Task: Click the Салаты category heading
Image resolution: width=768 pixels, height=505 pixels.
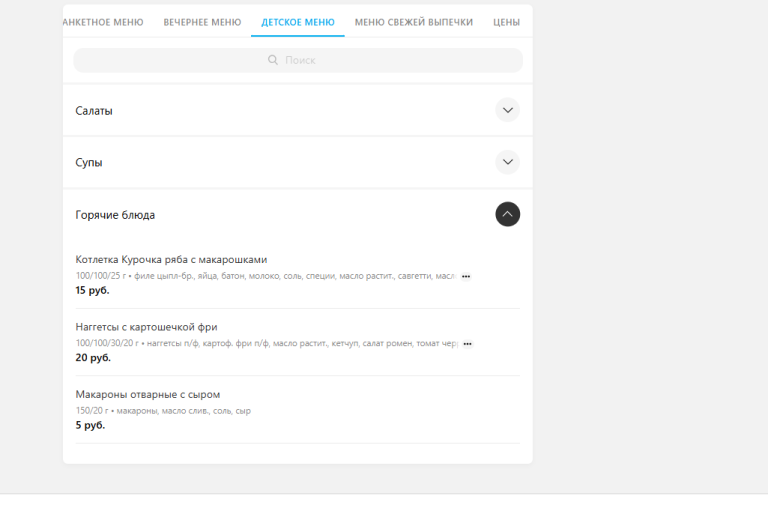Action: click(x=94, y=111)
